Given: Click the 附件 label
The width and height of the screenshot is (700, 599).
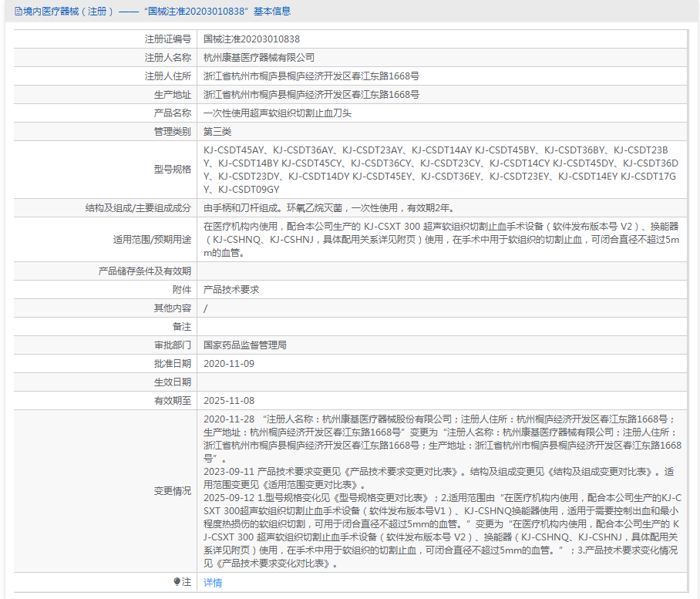Looking at the screenshot, I should pos(182,290).
